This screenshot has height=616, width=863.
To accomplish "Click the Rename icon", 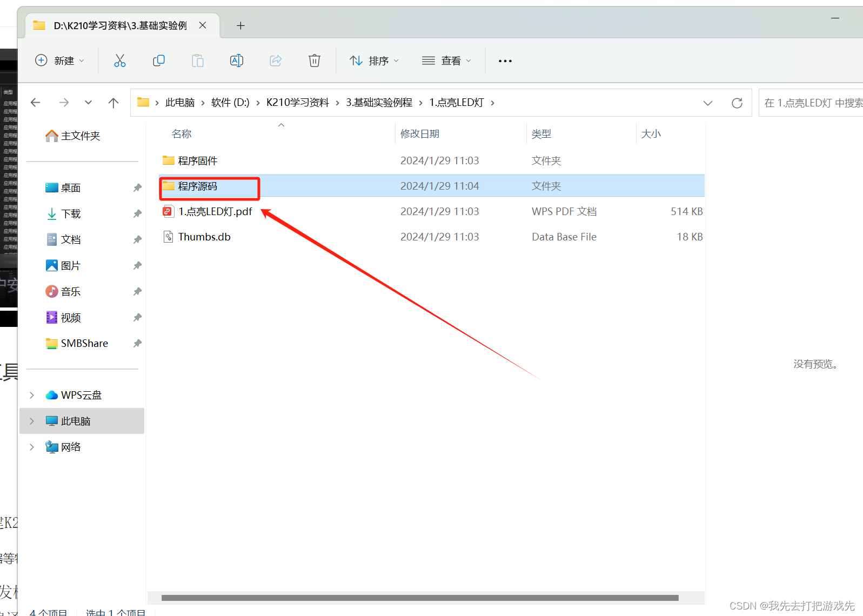I will 237,61.
